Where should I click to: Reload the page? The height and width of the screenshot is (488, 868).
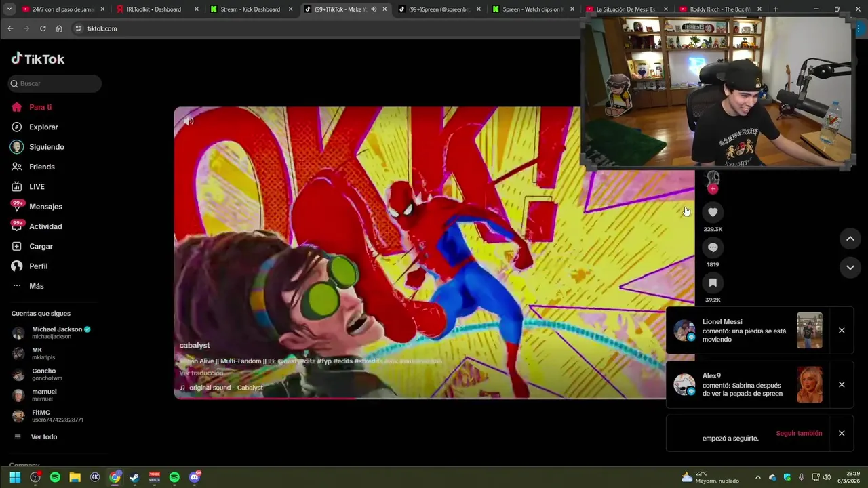click(43, 28)
